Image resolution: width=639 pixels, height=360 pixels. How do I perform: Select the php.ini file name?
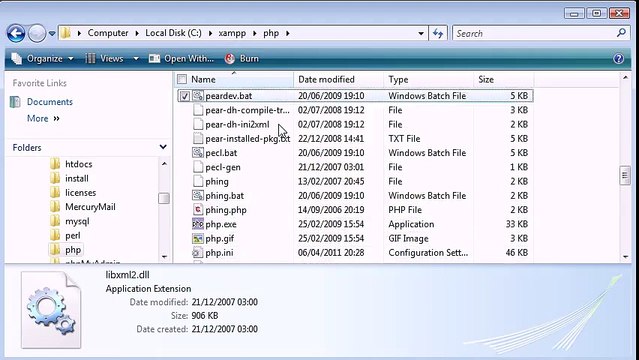[219, 253]
